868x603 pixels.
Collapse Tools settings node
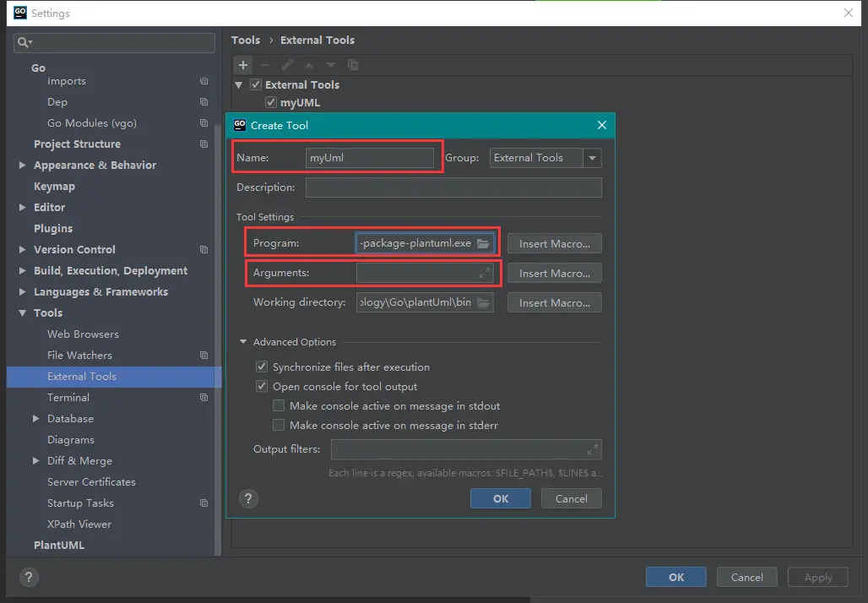coord(22,312)
